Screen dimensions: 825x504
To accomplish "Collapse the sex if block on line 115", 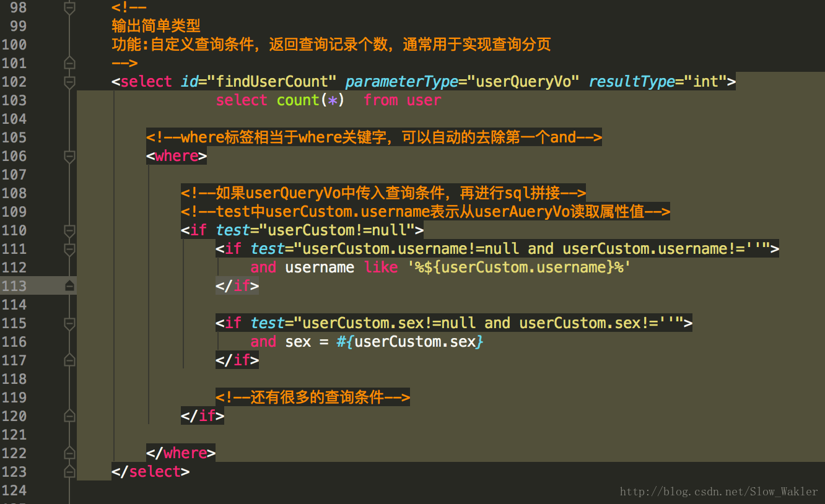I will click(x=69, y=323).
